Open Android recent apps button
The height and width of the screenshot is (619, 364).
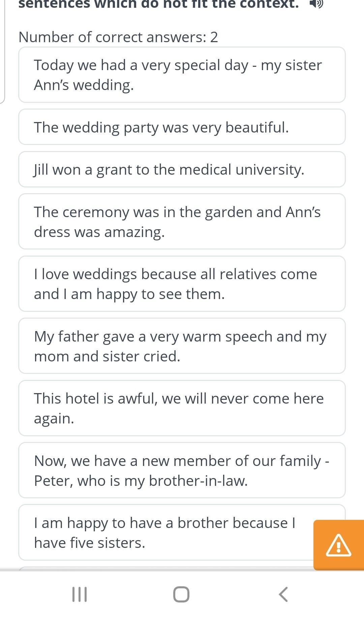click(x=80, y=594)
